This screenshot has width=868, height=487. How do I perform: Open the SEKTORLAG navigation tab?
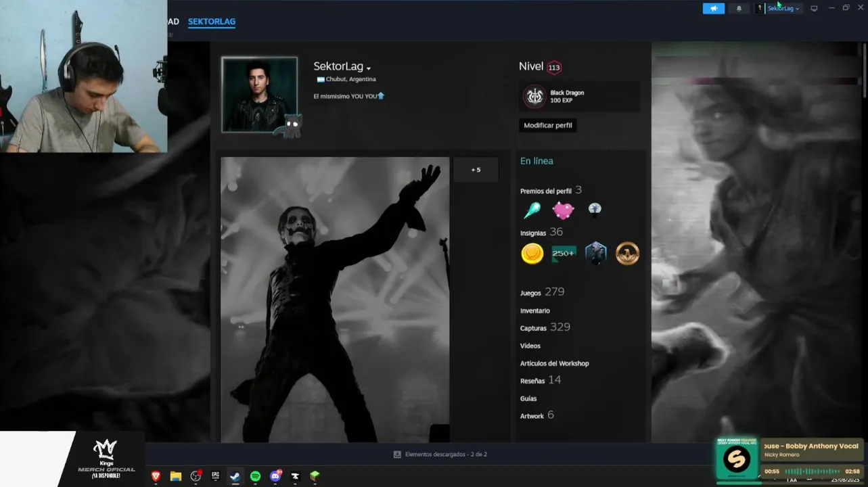tap(212, 22)
